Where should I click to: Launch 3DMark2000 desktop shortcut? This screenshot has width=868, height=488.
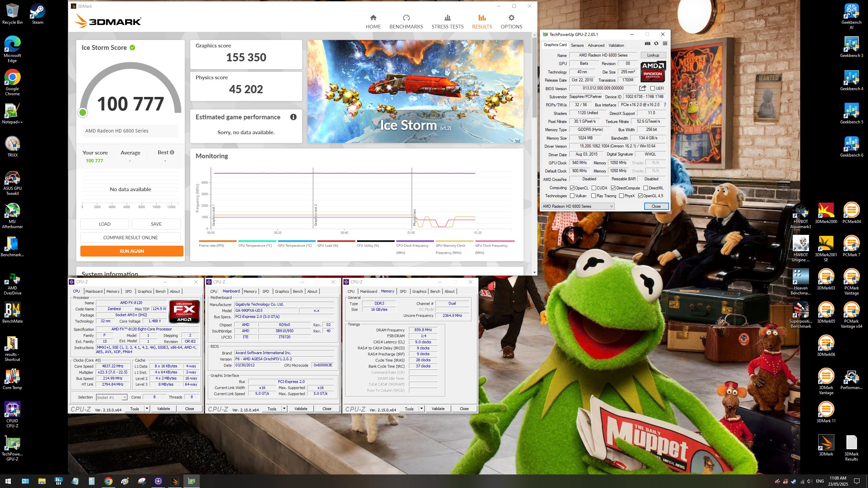pos(826,213)
